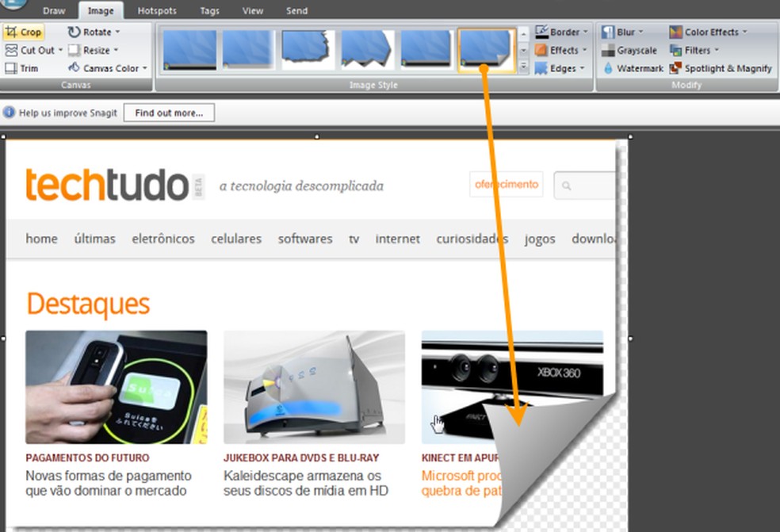Click the Canvas Color icon
Viewport: 780px width, 532px height.
tap(74, 67)
